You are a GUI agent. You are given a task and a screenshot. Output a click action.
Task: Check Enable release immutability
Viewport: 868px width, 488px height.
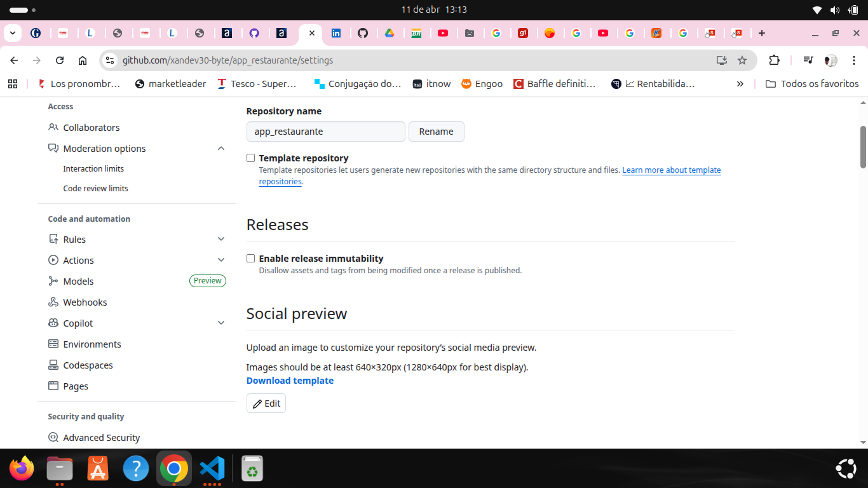(x=251, y=259)
